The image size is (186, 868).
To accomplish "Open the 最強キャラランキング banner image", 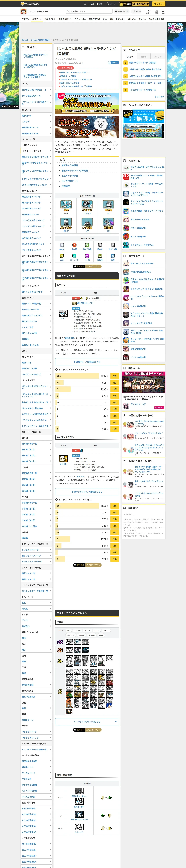I will (x=87, y=127).
